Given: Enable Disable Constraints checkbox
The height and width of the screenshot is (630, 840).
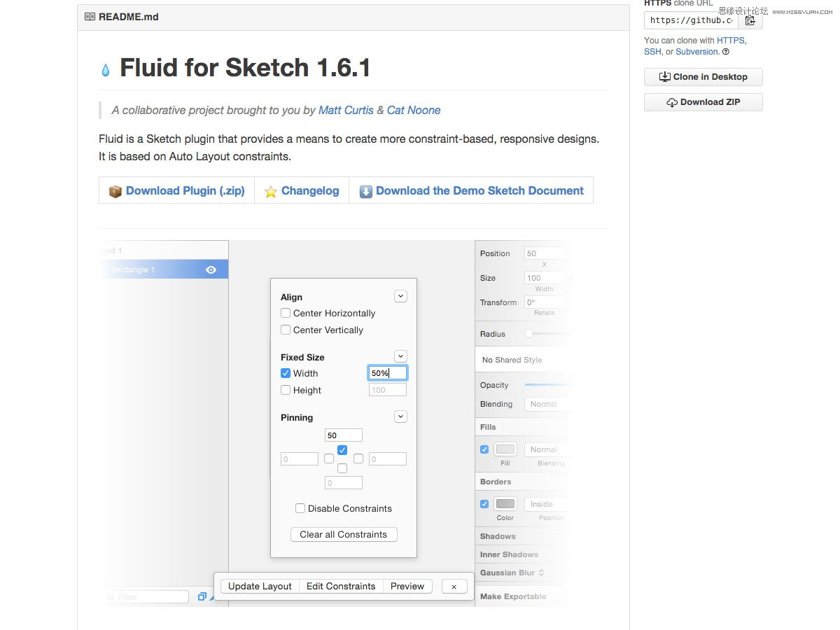Looking at the screenshot, I should tap(300, 508).
